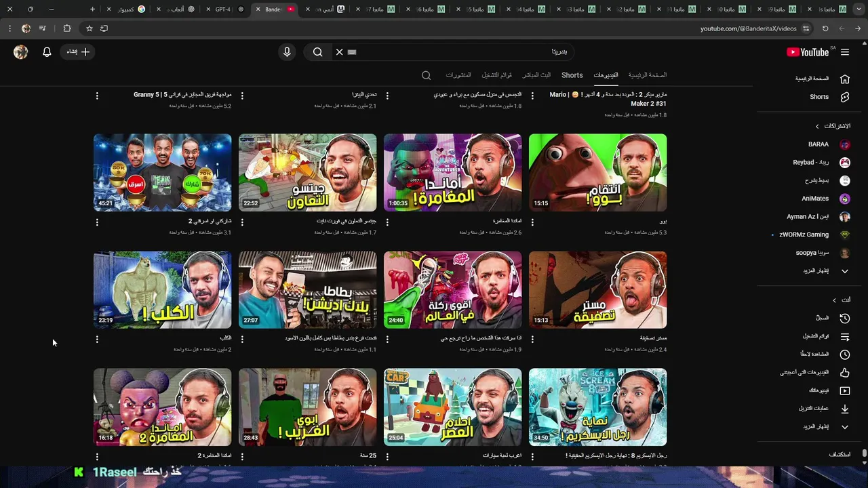The height and width of the screenshot is (488, 868).
Task: Open watch History in sidebar
Action: (832, 318)
